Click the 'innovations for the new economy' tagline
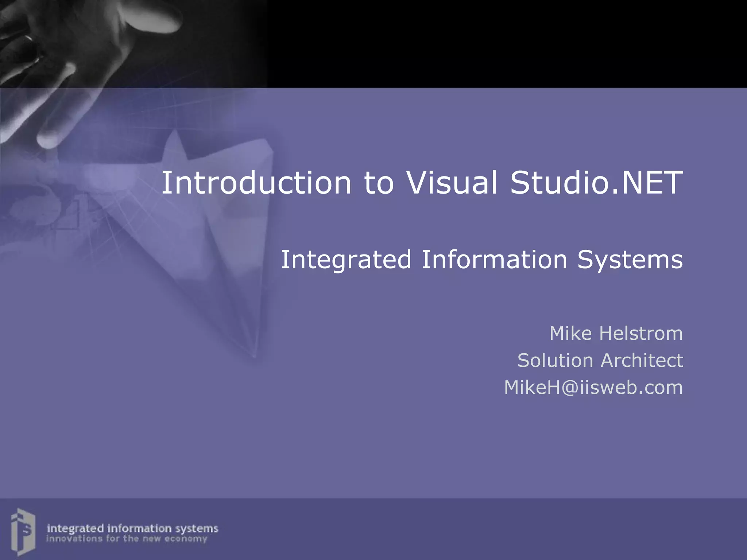 point(127,539)
